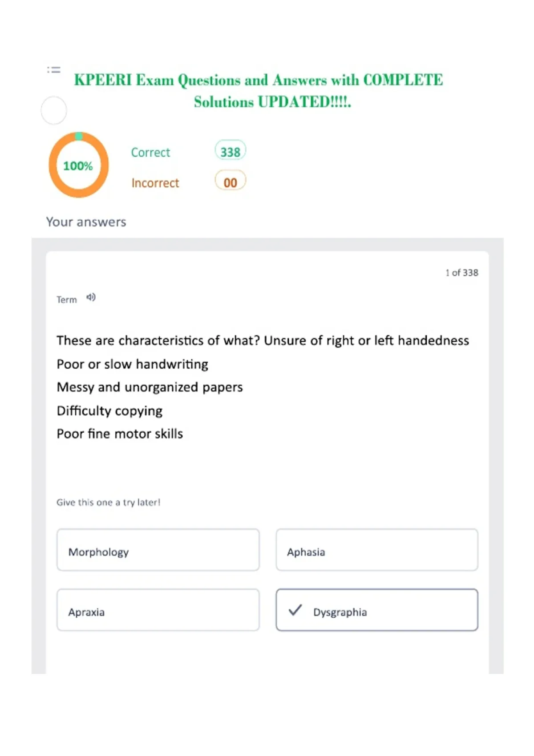Click the empty circle avatar icon
The width and height of the screenshot is (534, 756).
54,110
